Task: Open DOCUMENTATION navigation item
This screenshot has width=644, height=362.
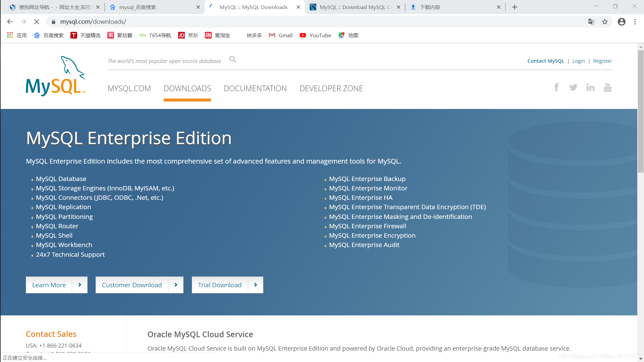Action: 255,88
